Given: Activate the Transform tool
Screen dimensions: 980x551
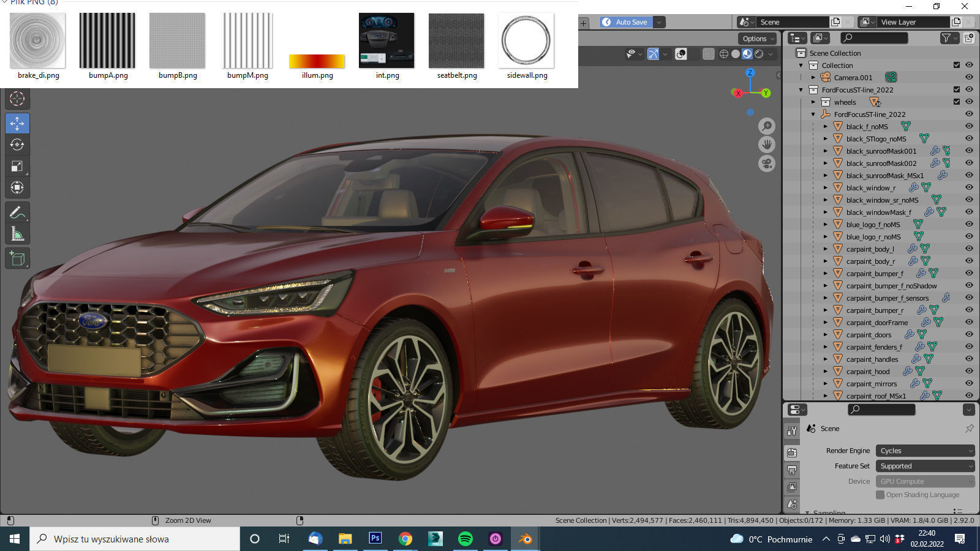Looking at the screenshot, I should 17,187.
